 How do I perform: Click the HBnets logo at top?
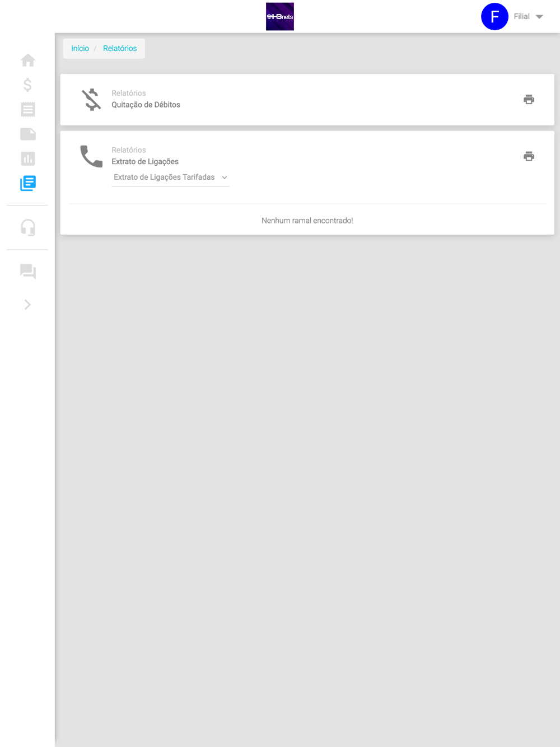280,17
